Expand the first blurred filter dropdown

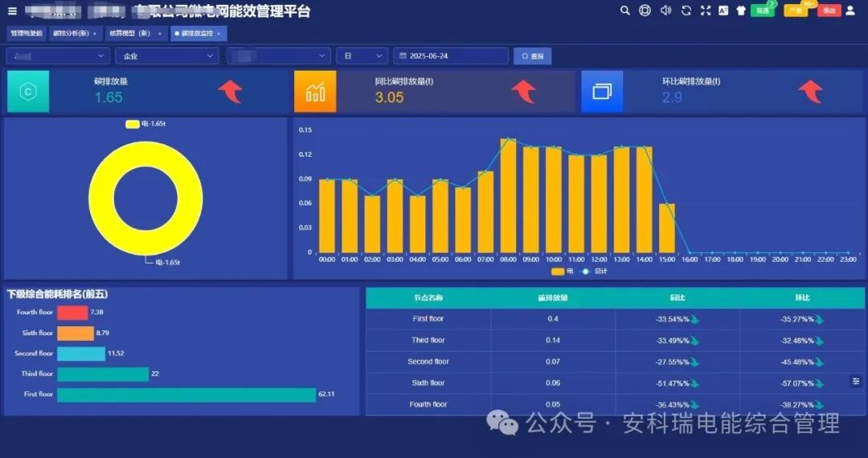click(58, 56)
